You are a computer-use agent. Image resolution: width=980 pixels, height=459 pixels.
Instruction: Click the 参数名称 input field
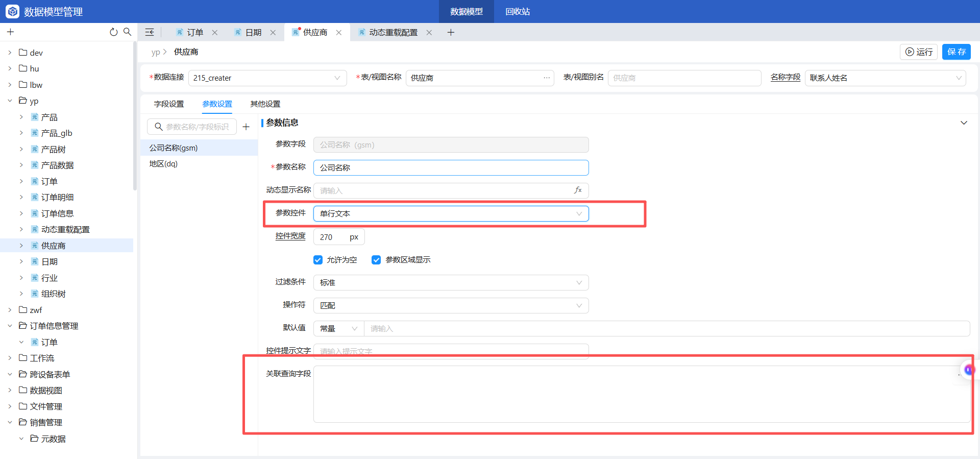(451, 167)
